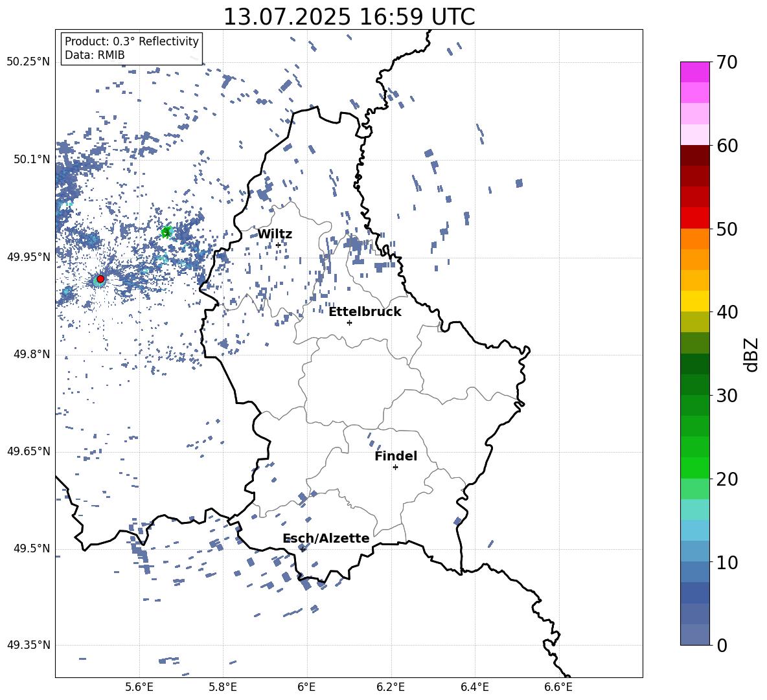Click the 49.65°N latitude label

[29, 451]
